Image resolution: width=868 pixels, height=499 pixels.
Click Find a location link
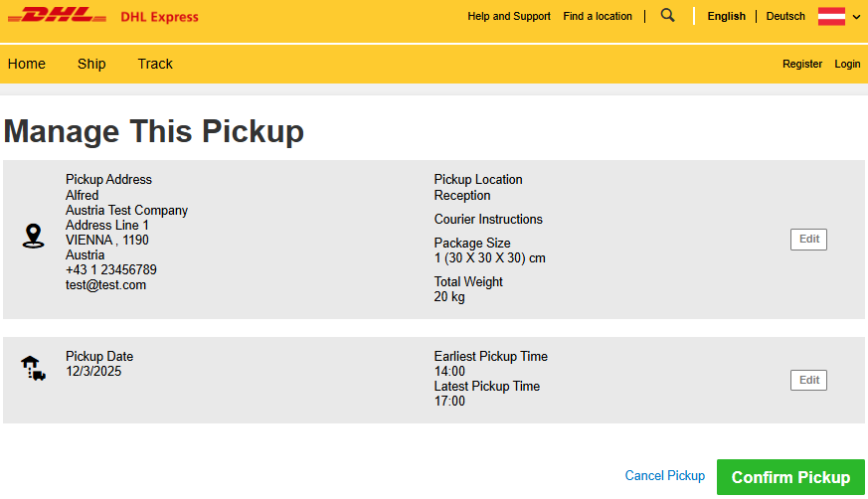[598, 16]
